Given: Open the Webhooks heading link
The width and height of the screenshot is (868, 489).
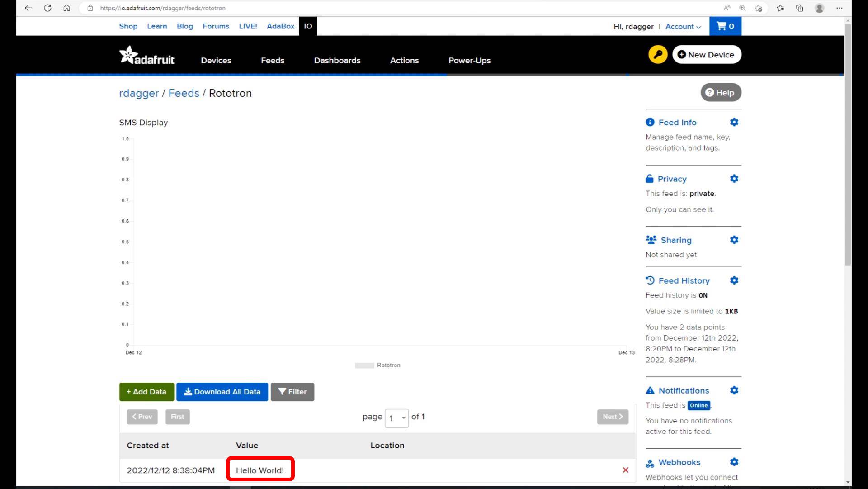Looking at the screenshot, I should tap(679, 462).
